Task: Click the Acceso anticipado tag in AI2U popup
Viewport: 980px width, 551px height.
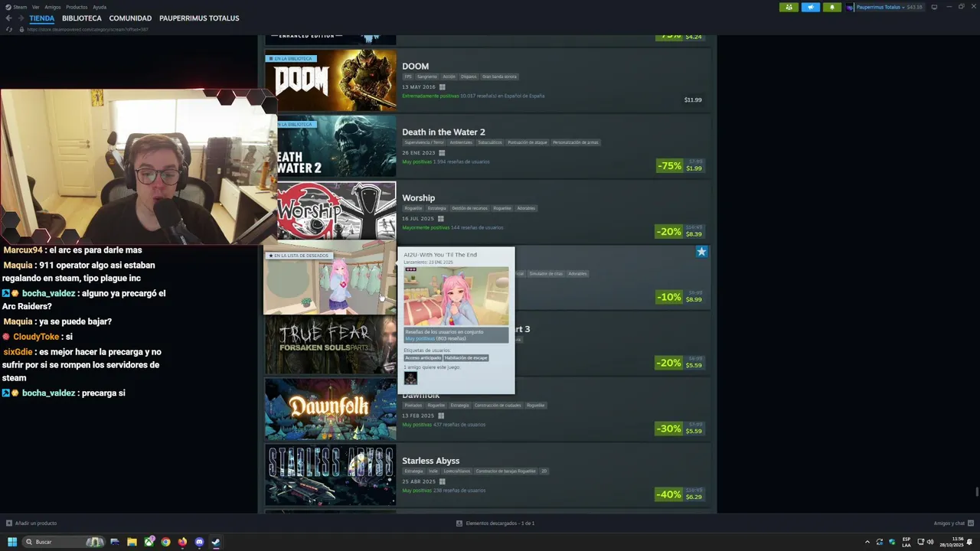Action: (x=423, y=357)
